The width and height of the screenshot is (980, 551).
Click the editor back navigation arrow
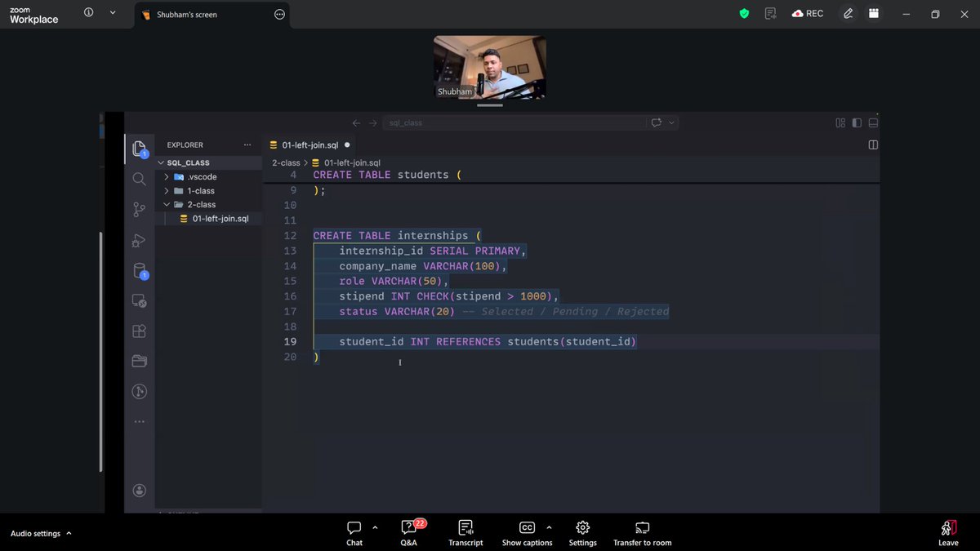pyautogui.click(x=356, y=123)
